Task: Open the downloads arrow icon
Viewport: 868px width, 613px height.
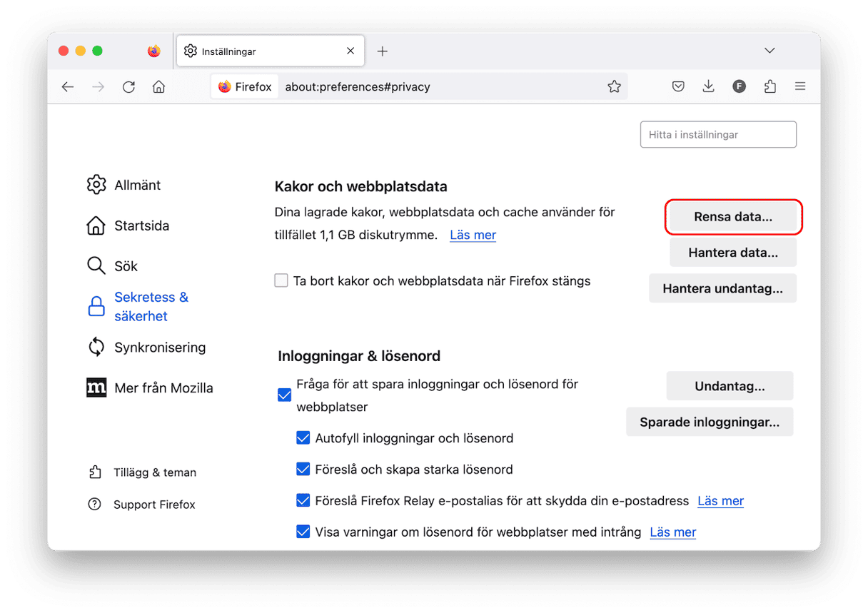Action: coord(708,87)
